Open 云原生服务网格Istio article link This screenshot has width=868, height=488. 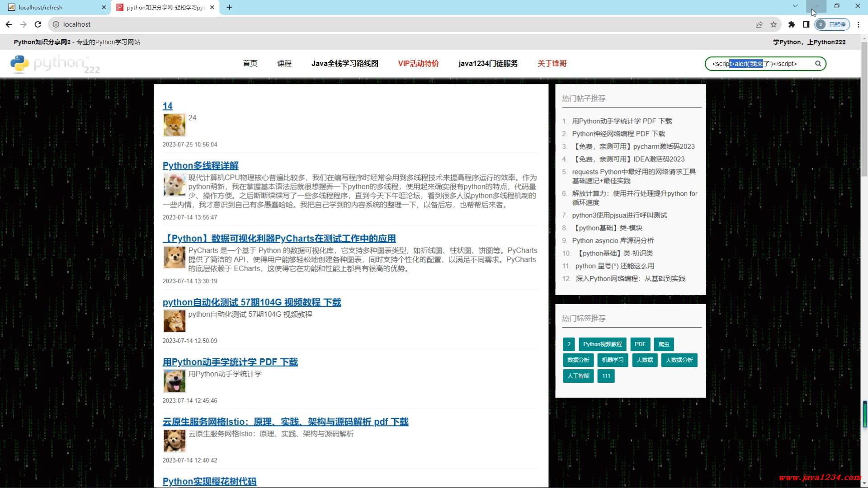tap(285, 421)
